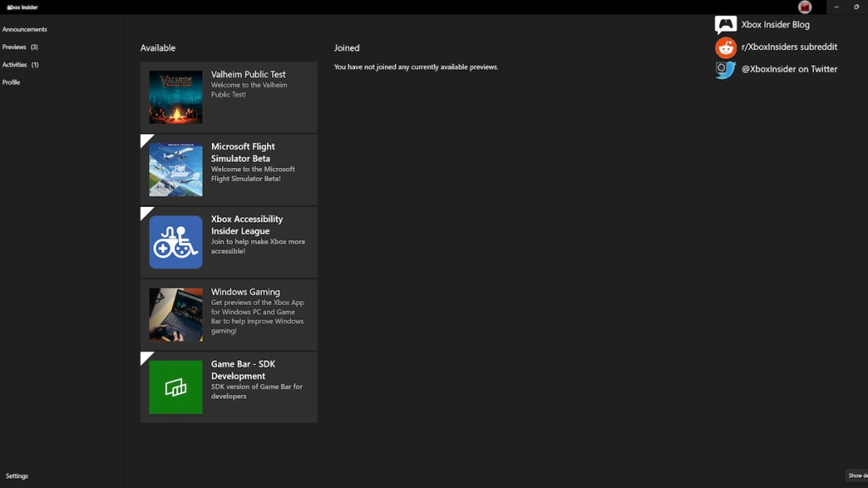Open Microsoft Flight Simulator Beta title
The height and width of the screenshot is (488, 868).
tap(242, 152)
